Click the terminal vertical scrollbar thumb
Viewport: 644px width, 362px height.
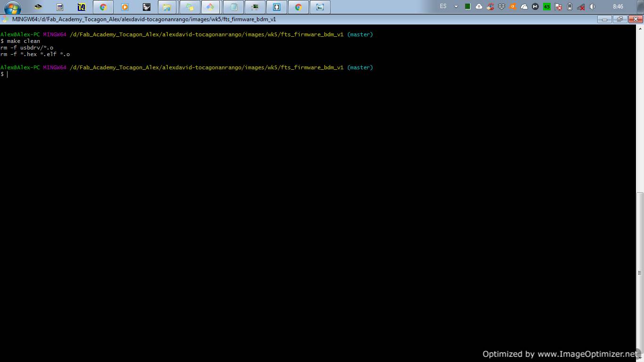coord(640,273)
